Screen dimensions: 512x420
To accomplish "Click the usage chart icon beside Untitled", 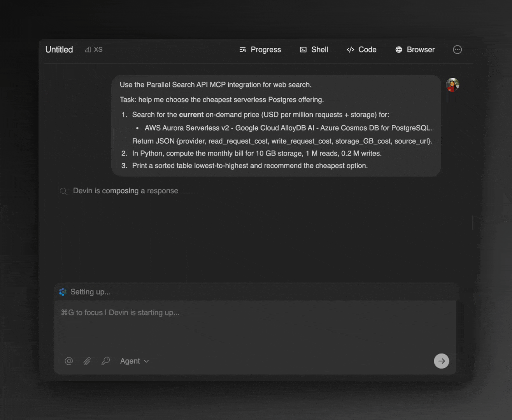I will [x=88, y=49].
